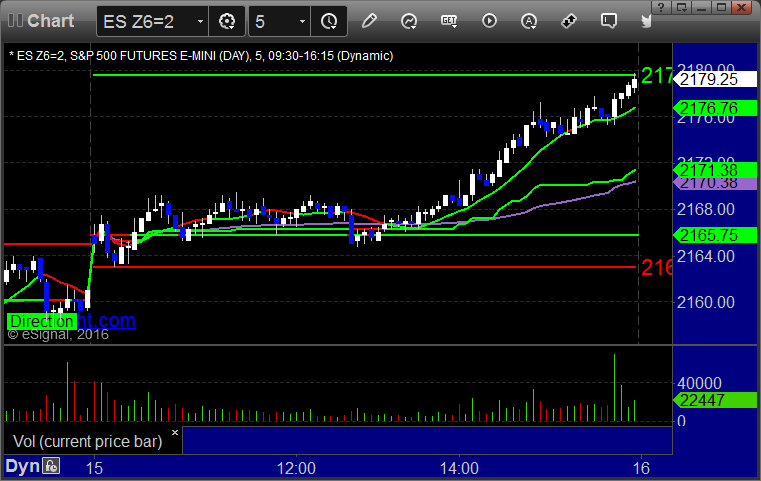Select the Vol (current price bar) label
Viewport: 761px width, 481px height.
[x=87, y=441]
